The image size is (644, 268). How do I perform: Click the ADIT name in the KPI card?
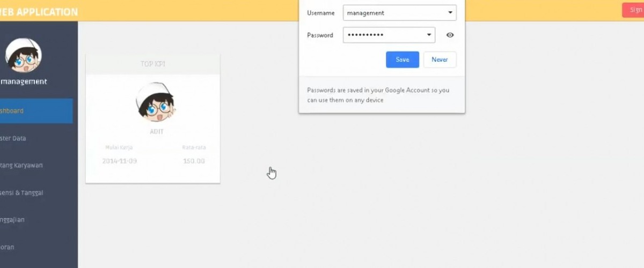[157, 131]
